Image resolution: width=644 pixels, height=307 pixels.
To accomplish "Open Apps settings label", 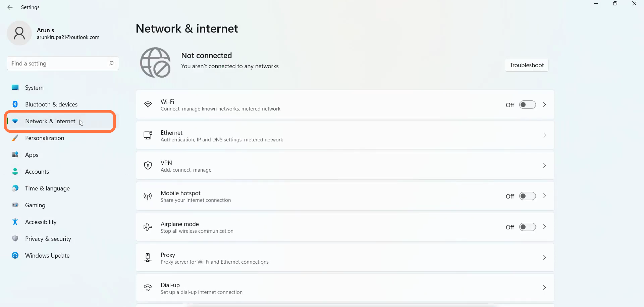I will click(32, 155).
